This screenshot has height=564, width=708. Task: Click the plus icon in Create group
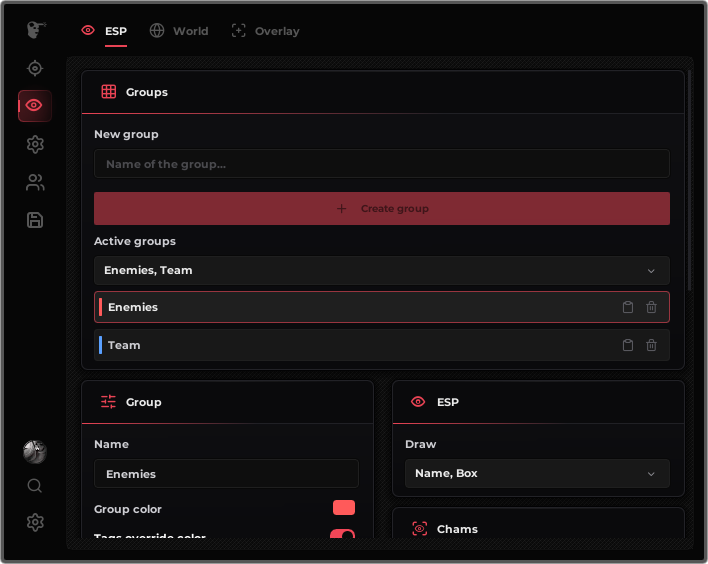342,209
